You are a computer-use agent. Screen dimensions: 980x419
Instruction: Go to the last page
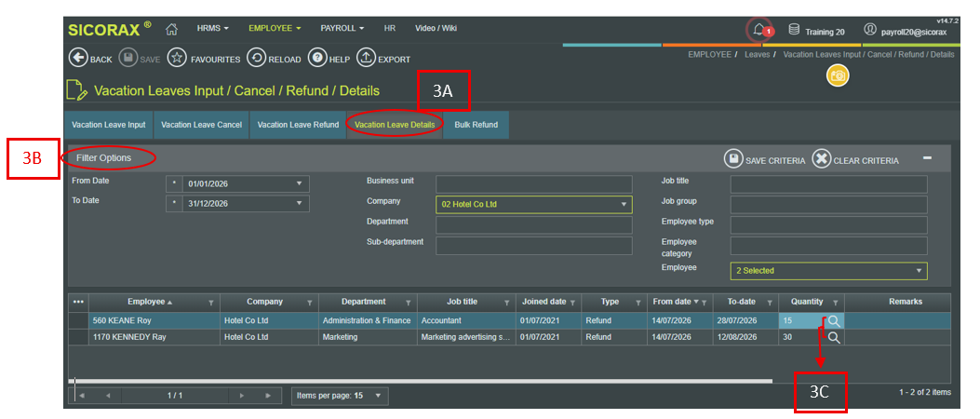click(x=269, y=396)
